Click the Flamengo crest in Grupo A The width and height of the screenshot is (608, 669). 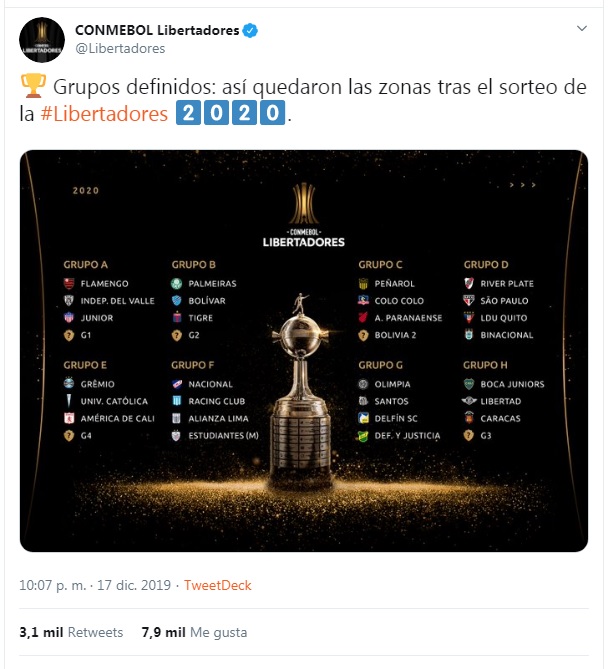(x=69, y=284)
